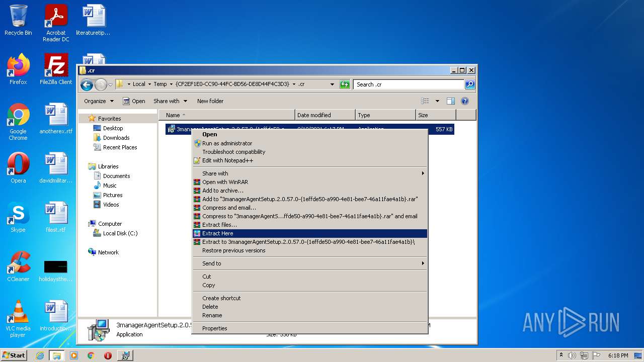Image resolution: width=644 pixels, height=362 pixels.
Task: Open the change view options dropdown arrow
Action: (437, 101)
